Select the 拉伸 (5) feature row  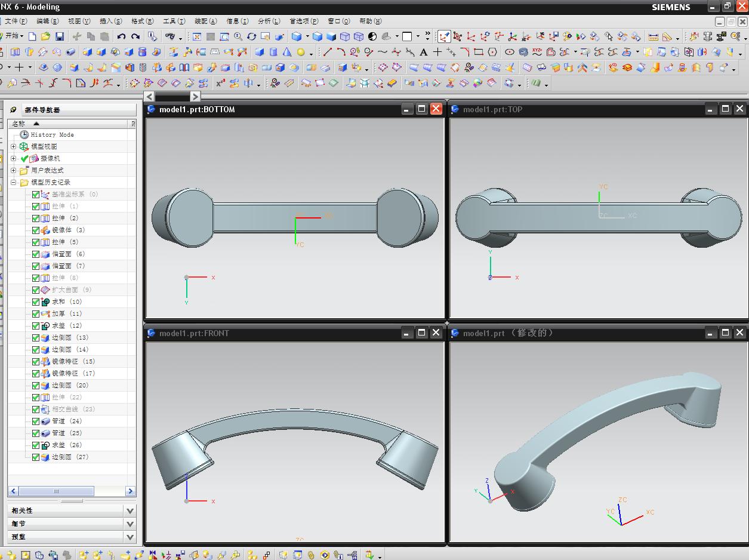65,242
